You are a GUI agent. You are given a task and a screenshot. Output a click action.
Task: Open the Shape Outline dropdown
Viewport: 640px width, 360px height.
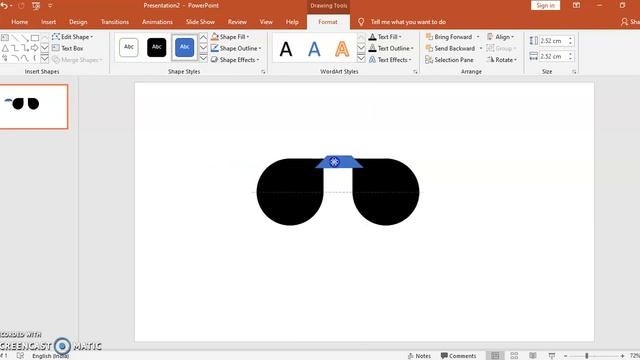236,48
